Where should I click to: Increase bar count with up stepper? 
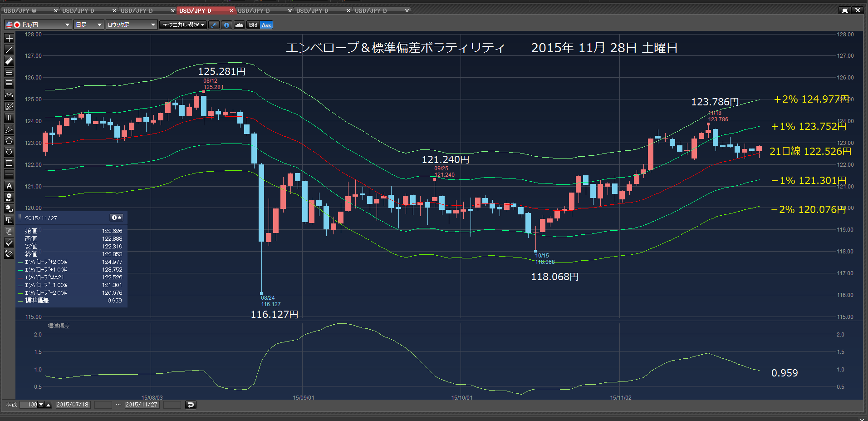[49, 405]
